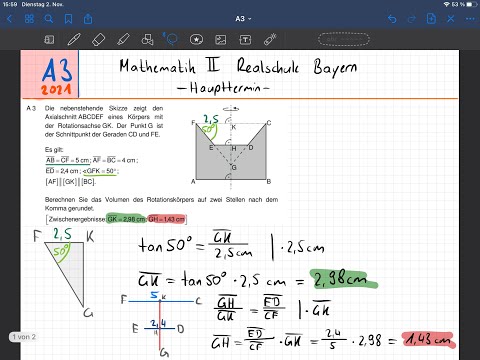The width and height of the screenshot is (480, 360).
Task: Click the 'Berechnen Sie das Volumen' task text
Action: [x=161, y=204]
